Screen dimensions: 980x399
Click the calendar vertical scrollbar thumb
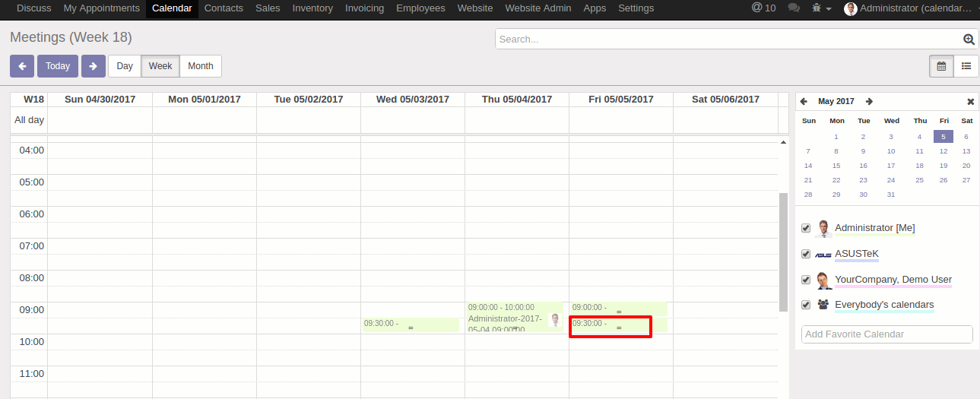click(x=783, y=252)
